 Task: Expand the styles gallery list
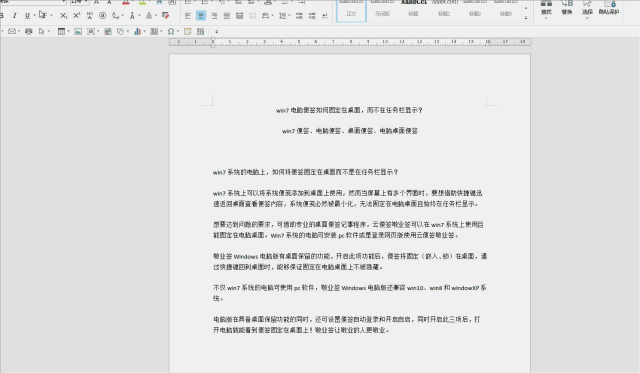pyautogui.click(x=526, y=18)
